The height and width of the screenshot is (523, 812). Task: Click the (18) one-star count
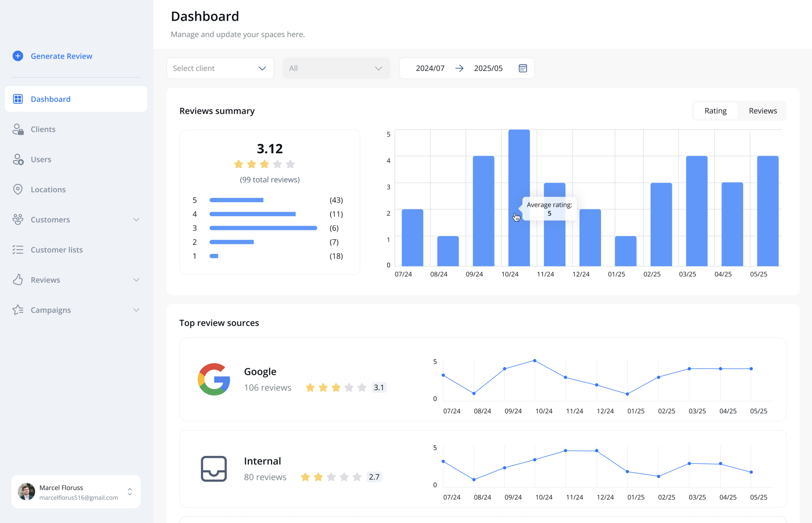click(x=336, y=256)
